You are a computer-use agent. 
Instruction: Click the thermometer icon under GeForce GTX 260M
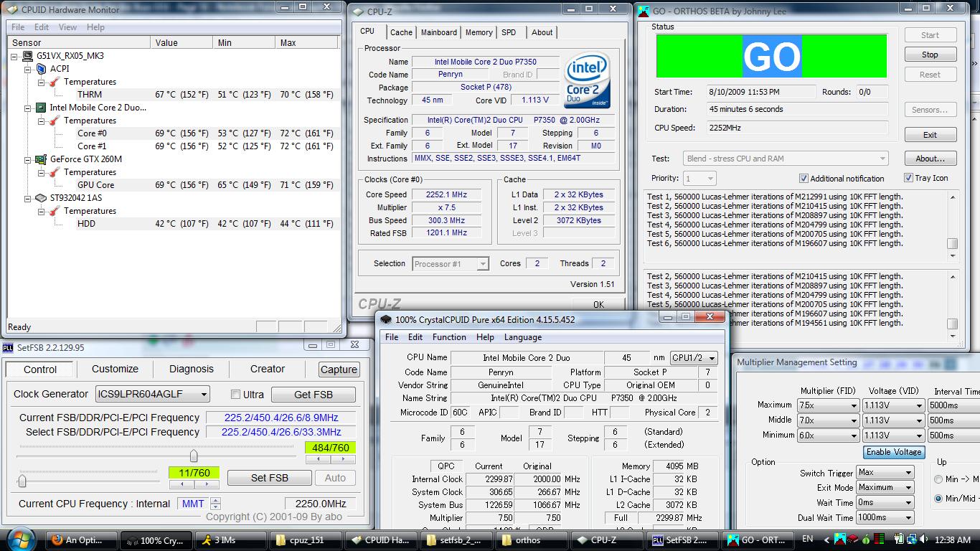55,172
